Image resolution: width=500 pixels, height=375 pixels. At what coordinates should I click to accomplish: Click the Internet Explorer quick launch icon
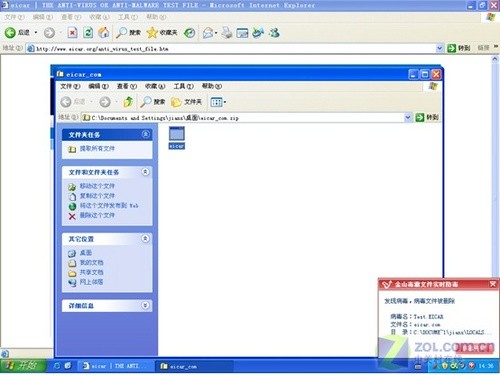tap(57, 366)
